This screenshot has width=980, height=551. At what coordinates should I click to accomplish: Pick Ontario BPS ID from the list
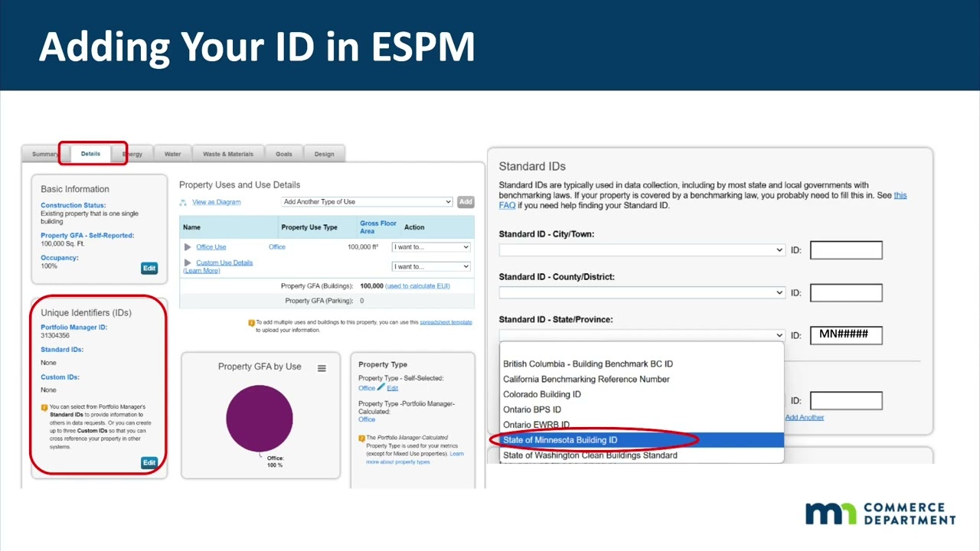(x=532, y=409)
